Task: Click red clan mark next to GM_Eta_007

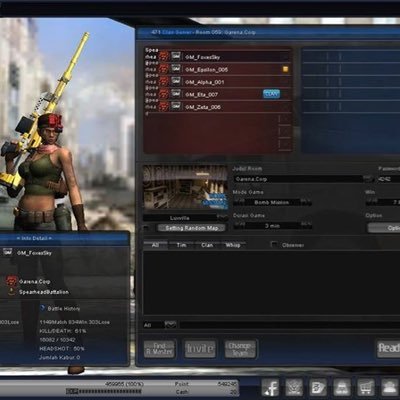Action: [164, 94]
